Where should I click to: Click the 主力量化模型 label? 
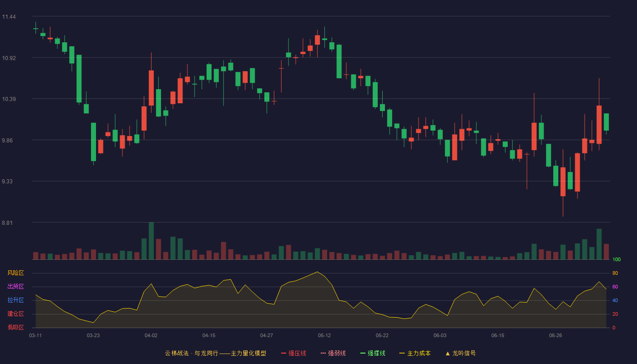(x=248, y=353)
